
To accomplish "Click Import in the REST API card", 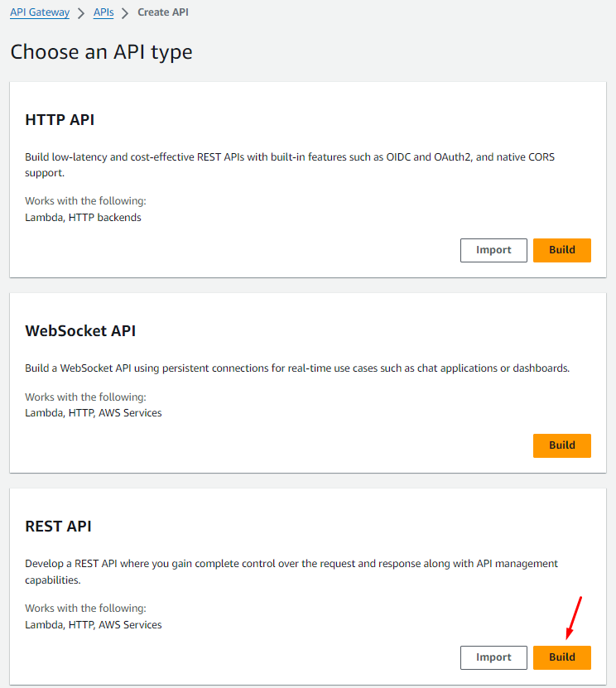I will pyautogui.click(x=493, y=657).
